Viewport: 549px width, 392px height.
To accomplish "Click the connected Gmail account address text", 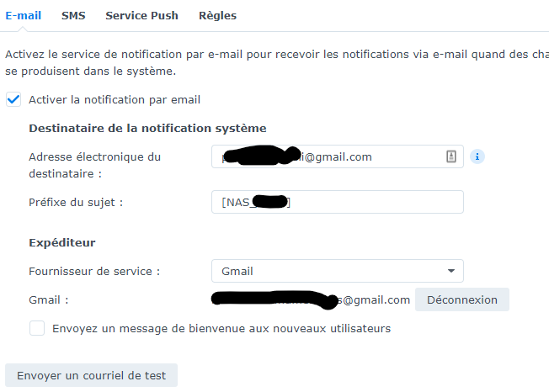I will 312,299.
